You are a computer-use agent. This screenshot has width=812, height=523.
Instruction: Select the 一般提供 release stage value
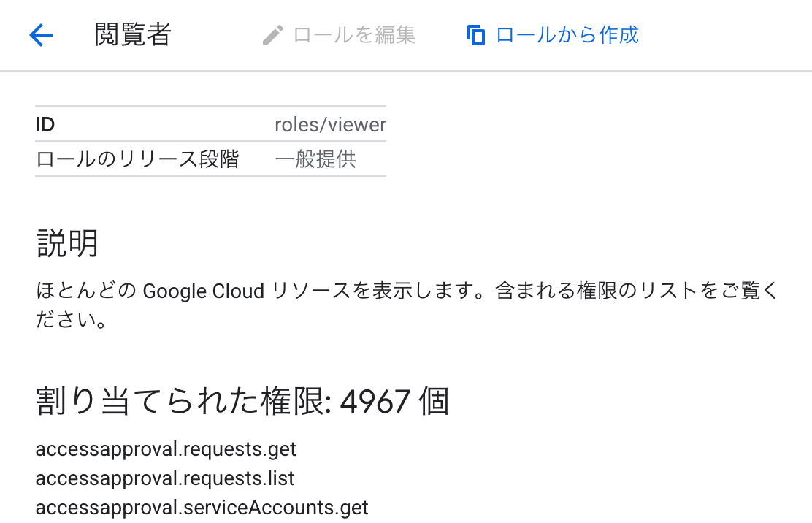pyautogui.click(x=315, y=159)
